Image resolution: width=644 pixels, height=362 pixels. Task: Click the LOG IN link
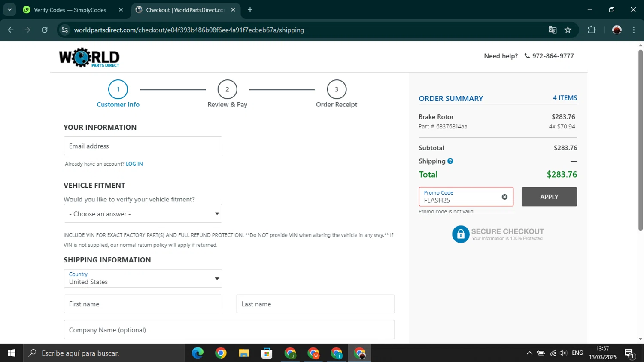point(134,164)
